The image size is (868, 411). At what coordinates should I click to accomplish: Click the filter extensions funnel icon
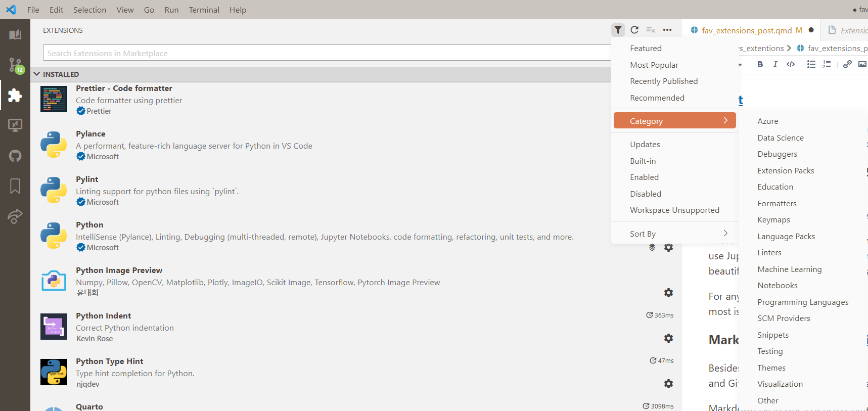618,30
